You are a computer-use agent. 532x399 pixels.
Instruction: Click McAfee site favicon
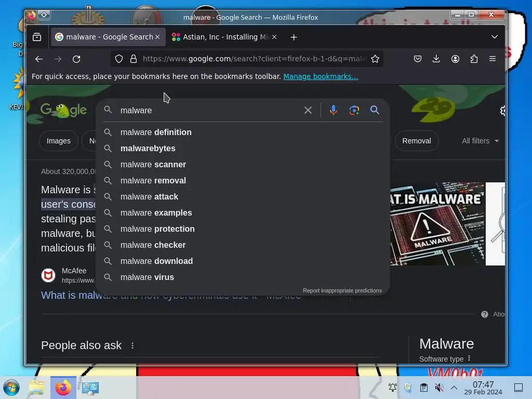coord(48,275)
